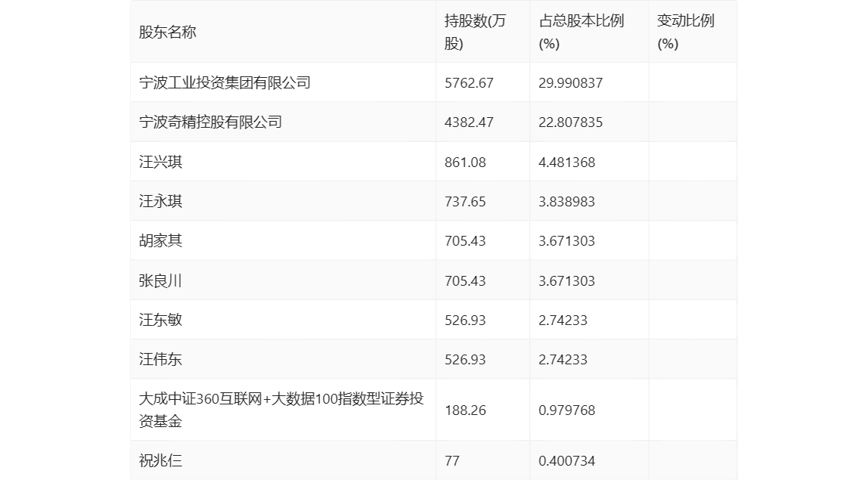Click the shareholding value 5762.67

tap(469, 83)
